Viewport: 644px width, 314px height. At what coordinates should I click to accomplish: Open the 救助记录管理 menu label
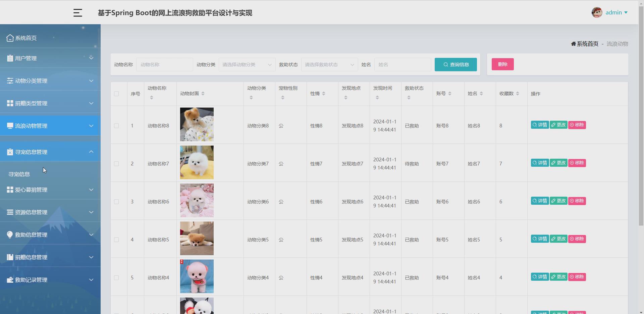[31, 280]
